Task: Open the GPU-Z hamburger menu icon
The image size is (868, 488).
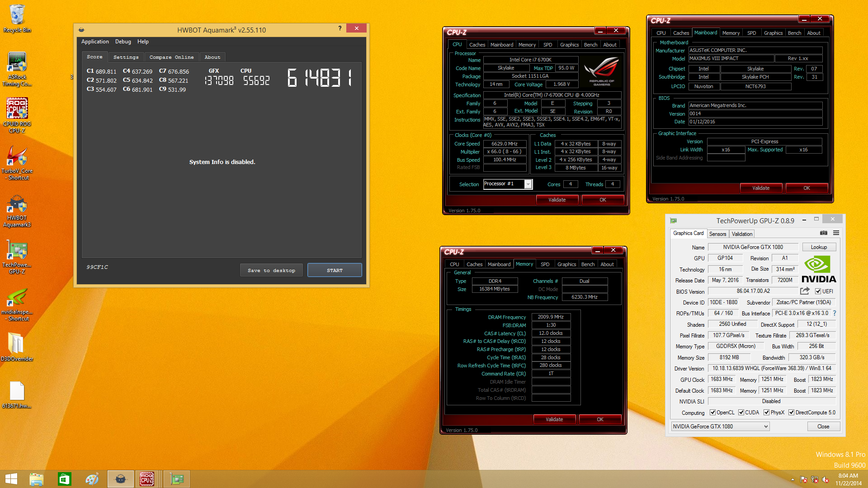Action: pos(836,233)
